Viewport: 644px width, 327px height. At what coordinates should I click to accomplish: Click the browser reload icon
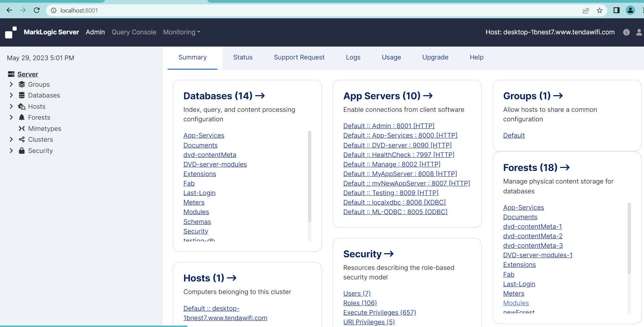pyautogui.click(x=37, y=10)
